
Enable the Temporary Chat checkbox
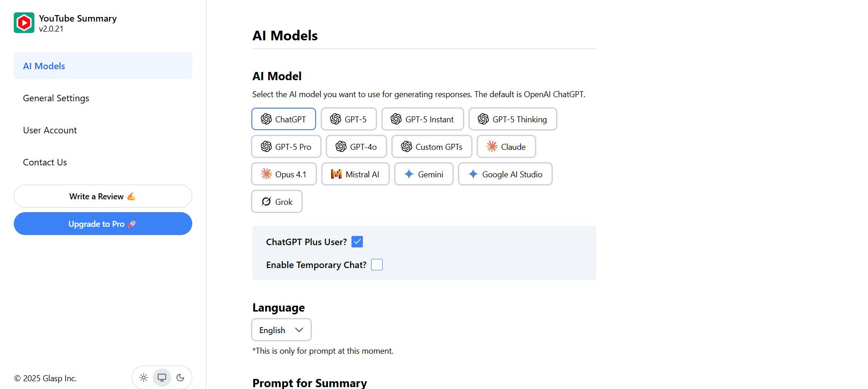click(377, 265)
